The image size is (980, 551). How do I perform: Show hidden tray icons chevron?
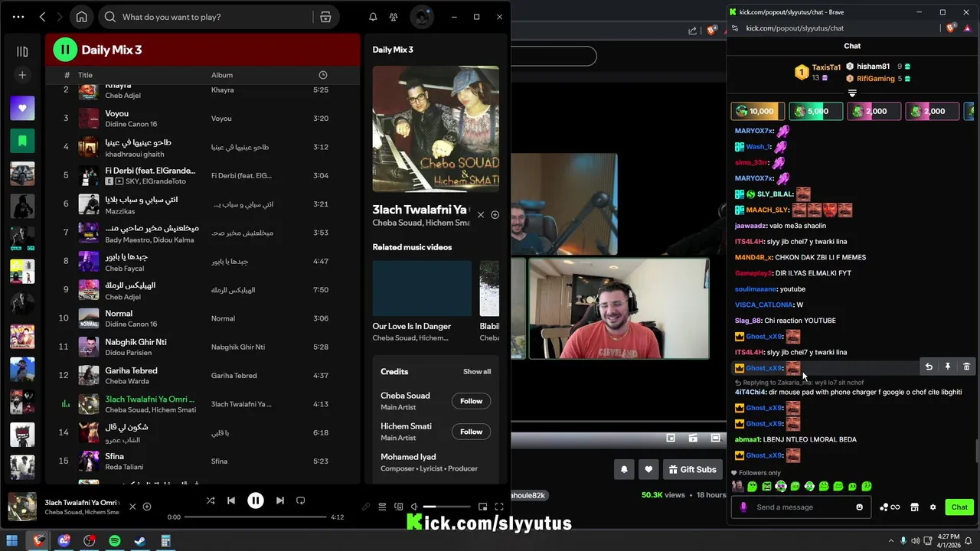click(x=890, y=541)
